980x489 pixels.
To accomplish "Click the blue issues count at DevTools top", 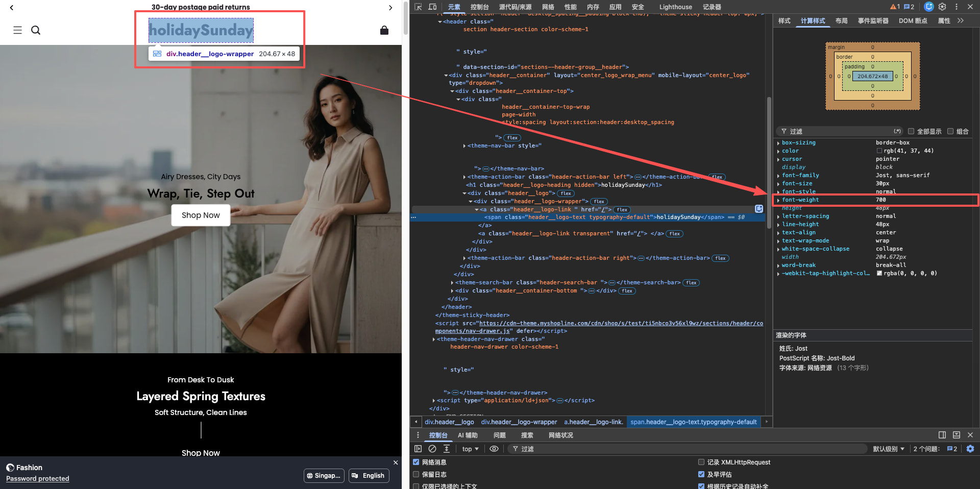I will pyautogui.click(x=909, y=7).
